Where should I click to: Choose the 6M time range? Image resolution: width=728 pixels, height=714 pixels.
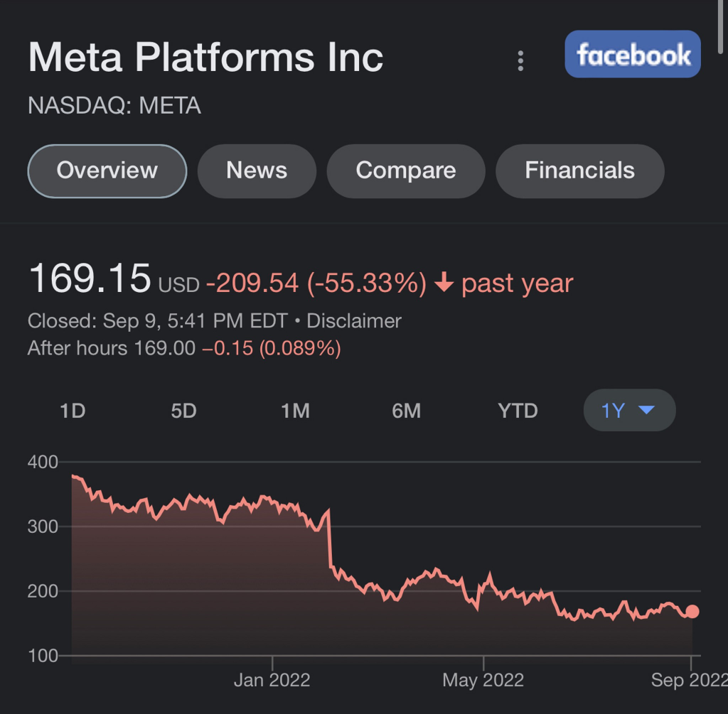coord(406,411)
